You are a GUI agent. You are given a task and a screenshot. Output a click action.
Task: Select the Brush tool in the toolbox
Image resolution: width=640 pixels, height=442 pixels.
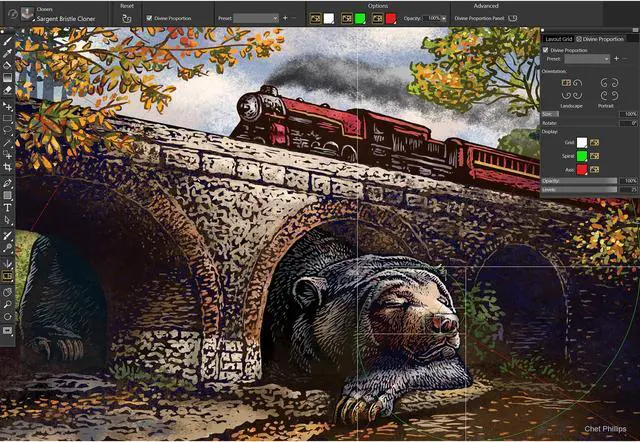tap(8, 41)
